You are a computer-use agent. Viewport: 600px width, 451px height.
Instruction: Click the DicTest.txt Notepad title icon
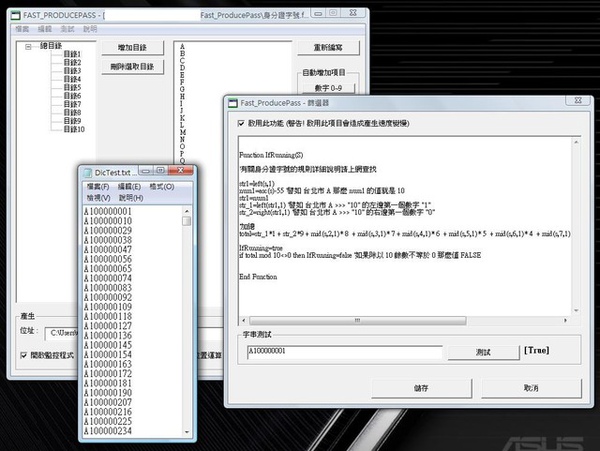88,173
